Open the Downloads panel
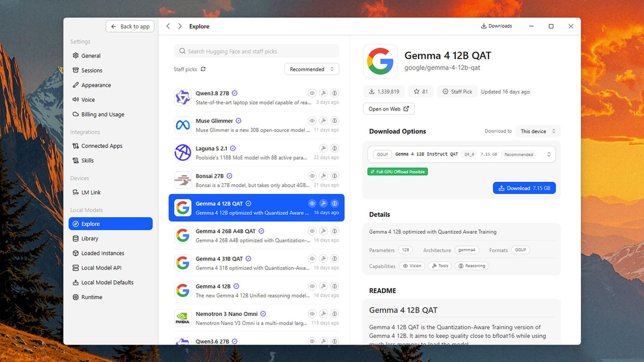This screenshot has width=644, height=362. [496, 26]
